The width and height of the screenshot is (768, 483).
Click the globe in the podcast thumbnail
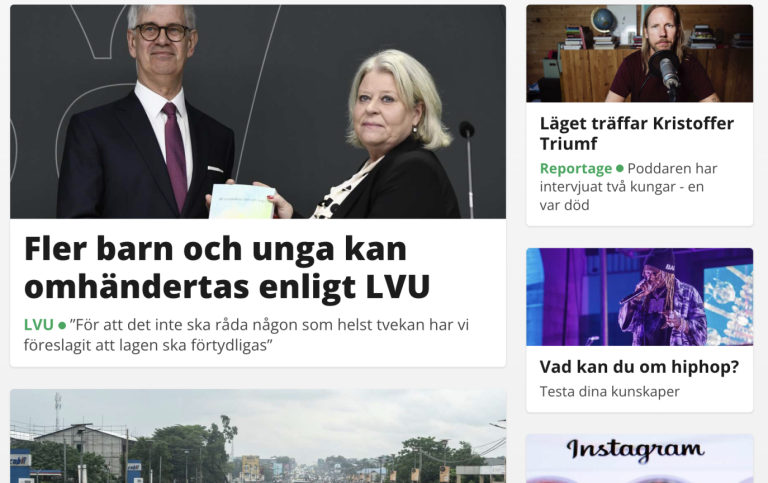603,21
